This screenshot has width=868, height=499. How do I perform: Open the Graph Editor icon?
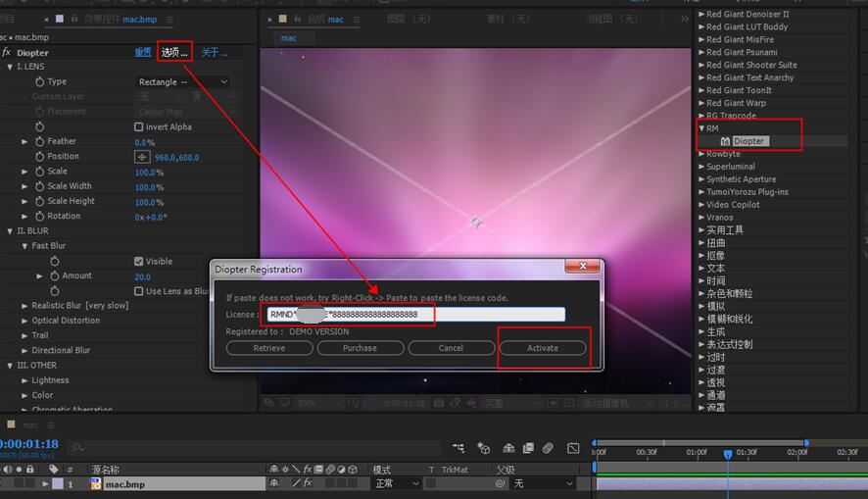(x=573, y=447)
